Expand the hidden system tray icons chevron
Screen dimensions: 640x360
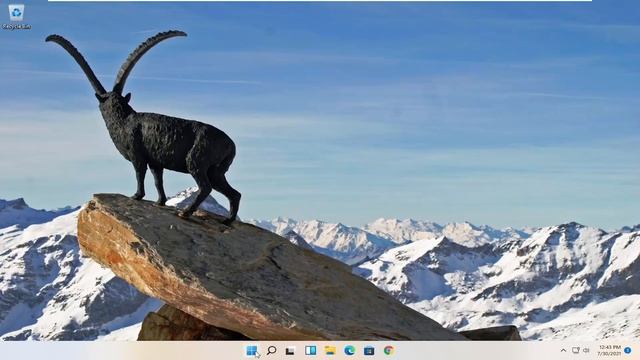[563, 350]
